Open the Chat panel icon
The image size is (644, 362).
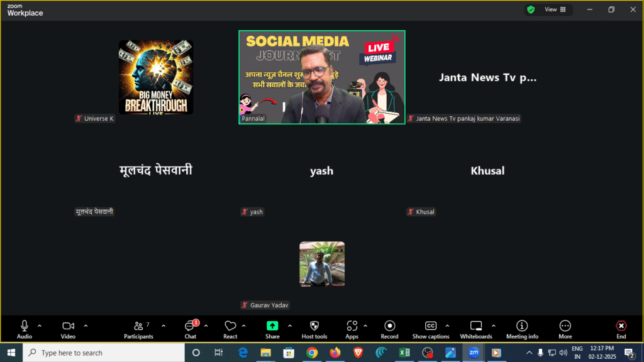[x=190, y=326]
